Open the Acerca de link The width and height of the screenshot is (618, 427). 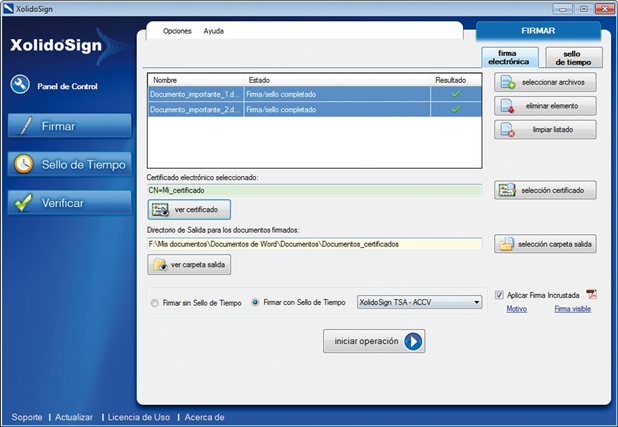[x=205, y=417]
